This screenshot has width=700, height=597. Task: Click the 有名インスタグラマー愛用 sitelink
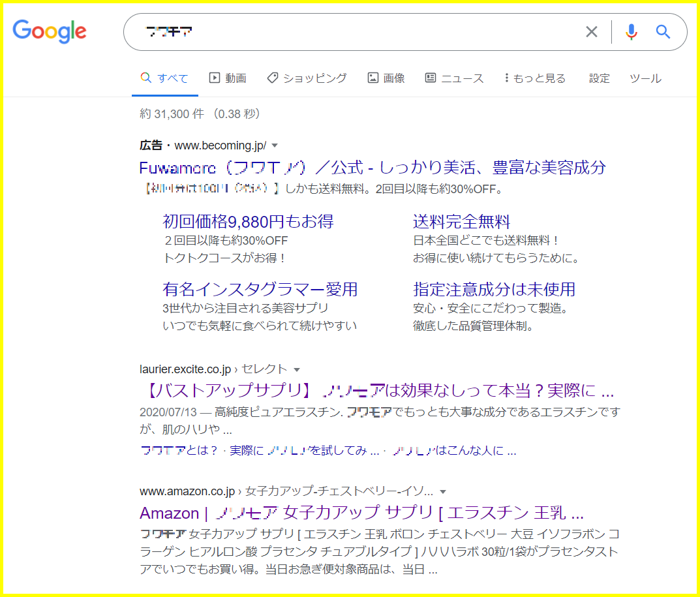(260, 289)
